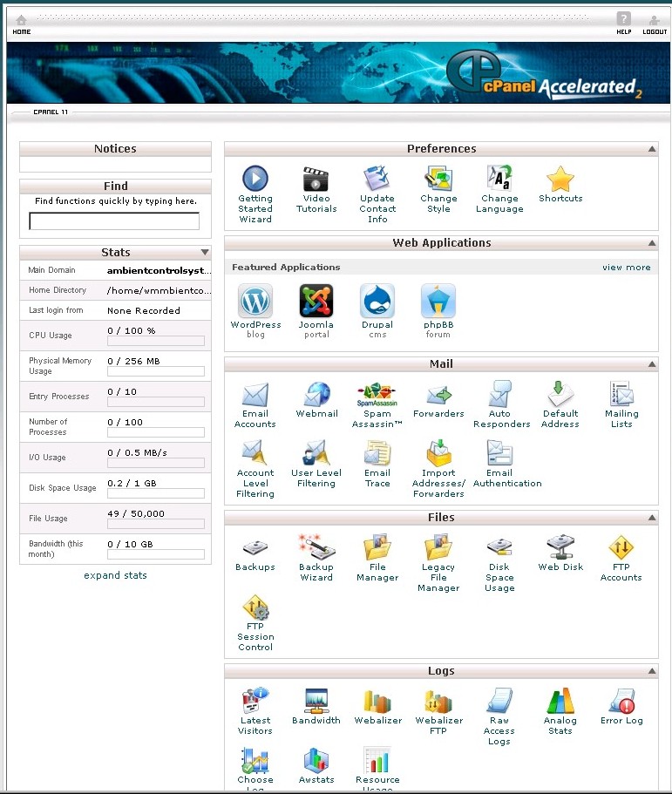Click the '49 / 50,000' file usage value
672x794 pixels.
136,513
